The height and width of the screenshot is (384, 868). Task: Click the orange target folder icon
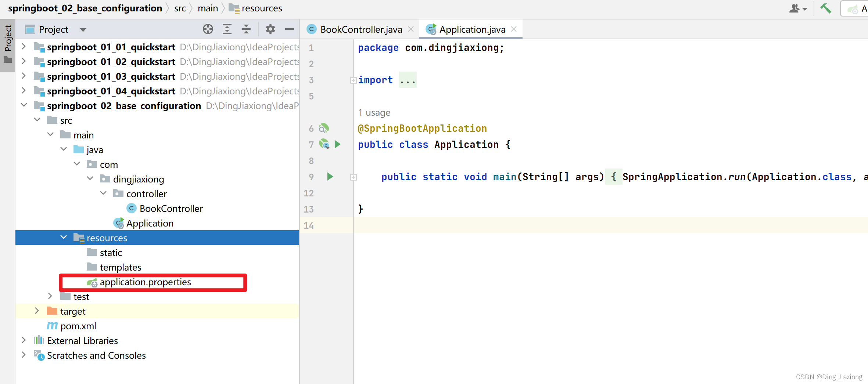52,311
